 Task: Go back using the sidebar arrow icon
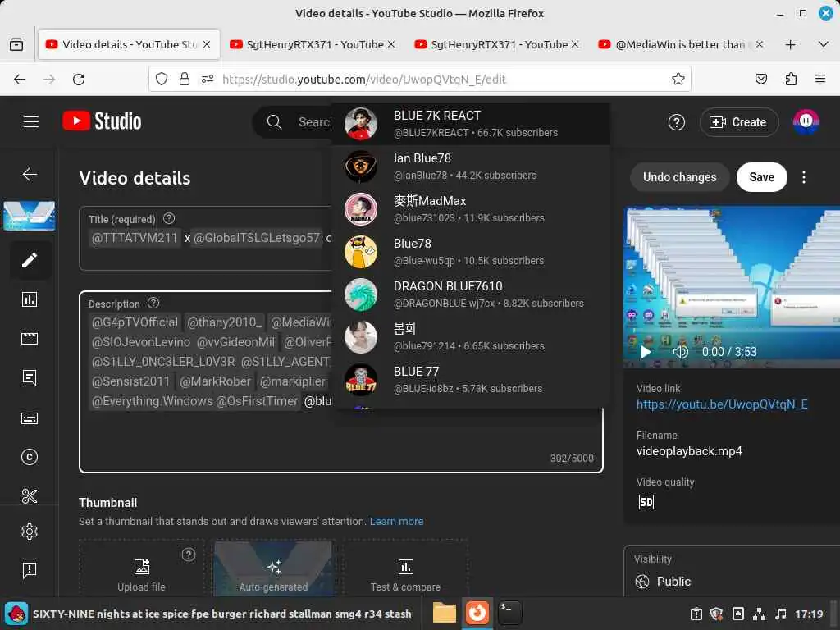pos(30,174)
